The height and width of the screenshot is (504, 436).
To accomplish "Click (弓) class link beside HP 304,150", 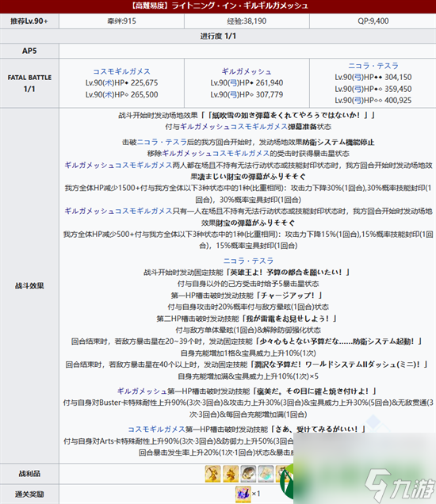I will 358,77.
